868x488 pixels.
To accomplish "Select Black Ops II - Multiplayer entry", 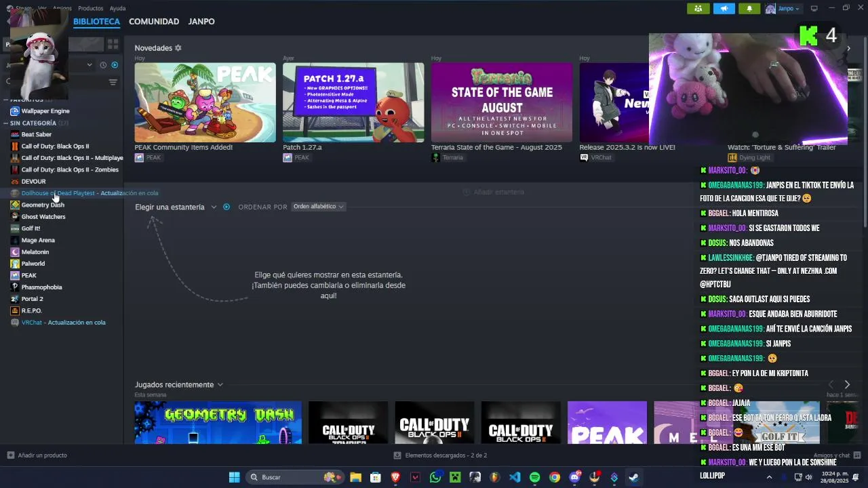I will click(x=72, y=158).
